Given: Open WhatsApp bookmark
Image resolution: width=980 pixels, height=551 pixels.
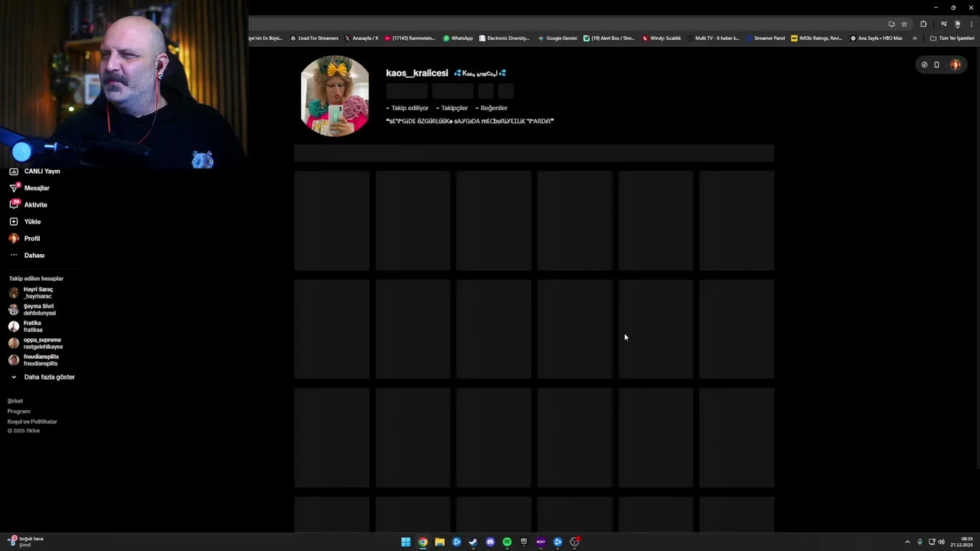Looking at the screenshot, I should click(458, 38).
